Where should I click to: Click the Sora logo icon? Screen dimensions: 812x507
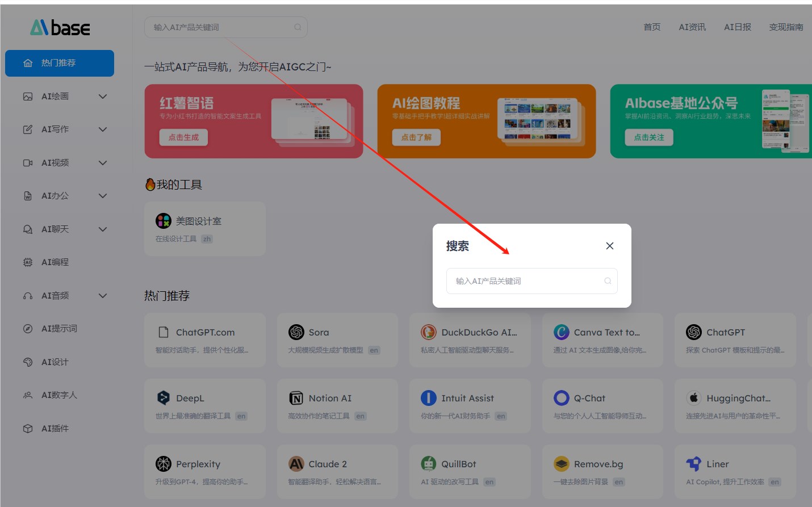click(x=296, y=332)
